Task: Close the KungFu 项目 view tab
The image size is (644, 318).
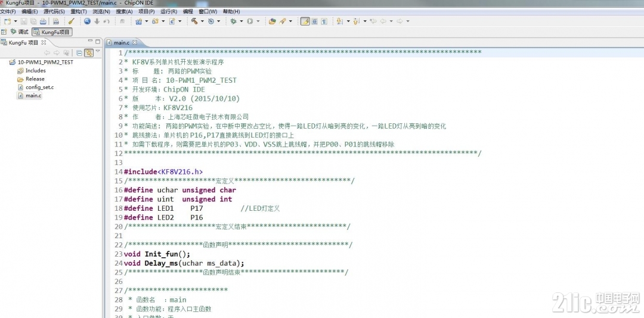Action: (44, 42)
